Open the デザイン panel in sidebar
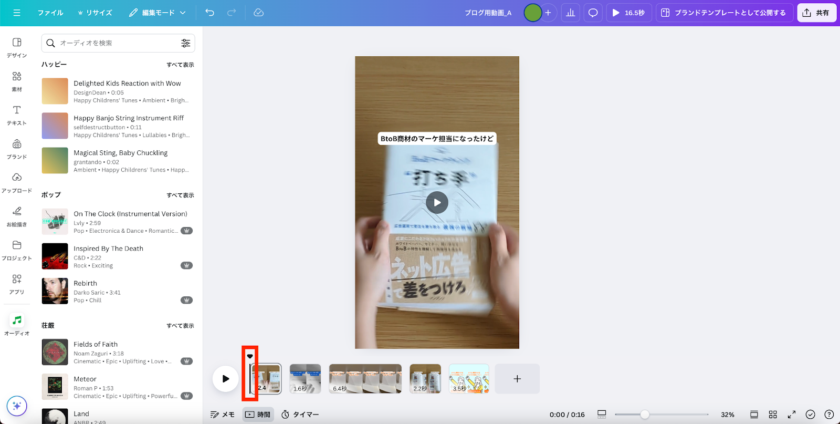 [x=17, y=47]
